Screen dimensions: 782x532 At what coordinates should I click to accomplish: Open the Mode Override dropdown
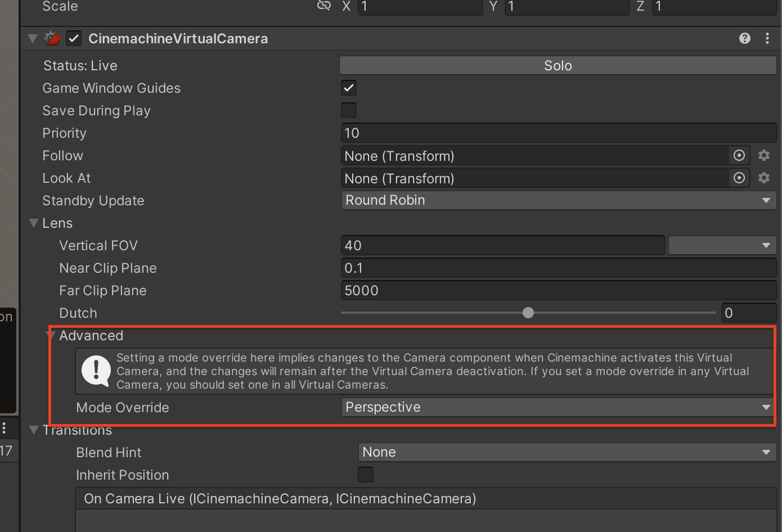click(558, 407)
